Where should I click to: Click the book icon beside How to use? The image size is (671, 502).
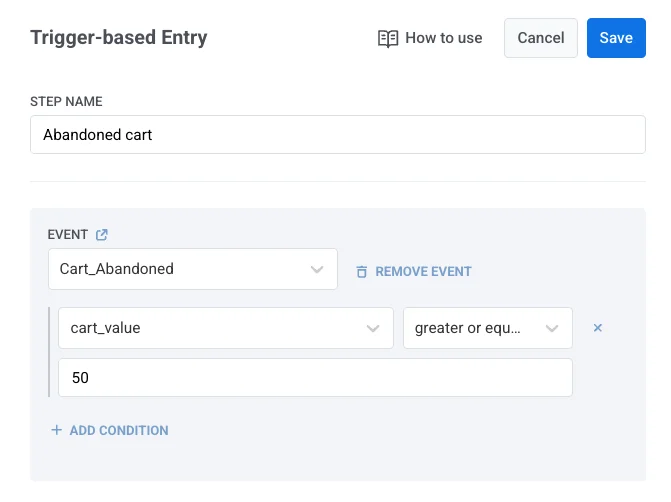388,38
